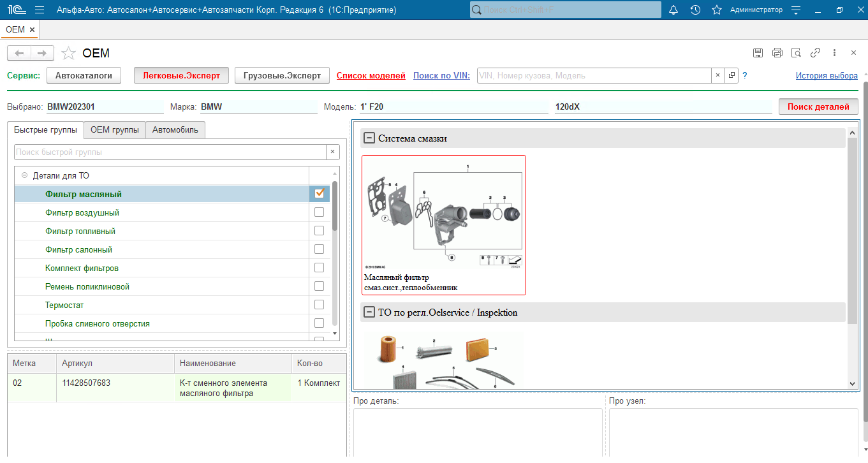Check Ремень поликлиновой checkbox
Viewport: 868px width, 463px height.
[x=320, y=286]
